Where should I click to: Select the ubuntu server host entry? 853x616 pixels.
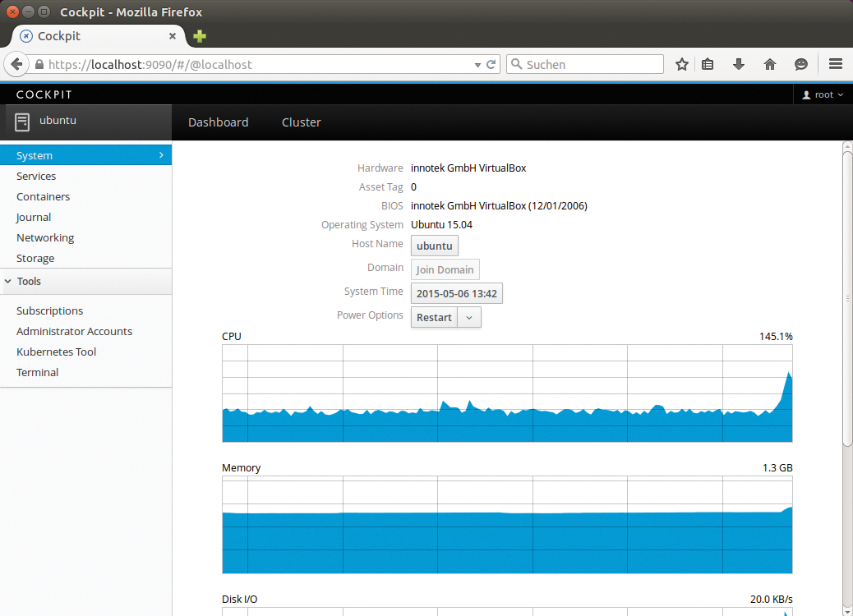pos(86,122)
